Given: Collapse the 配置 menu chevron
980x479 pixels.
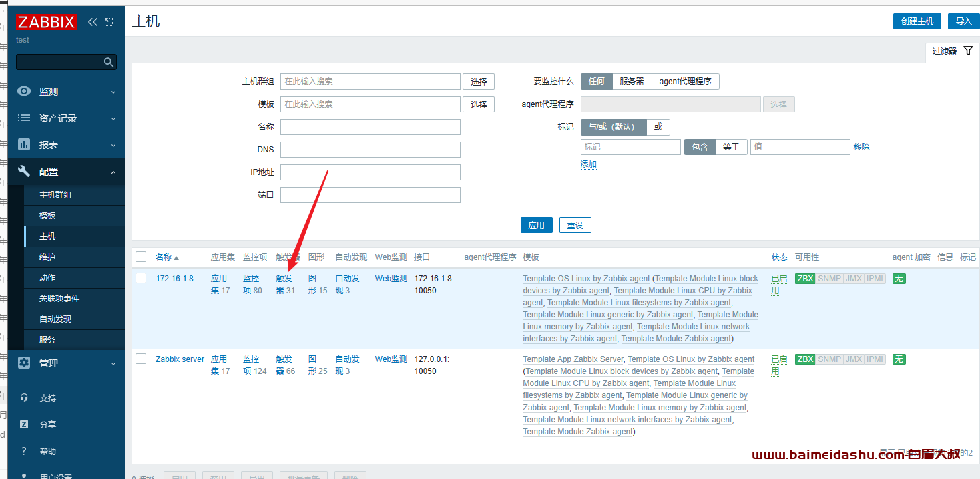Looking at the screenshot, I should pyautogui.click(x=113, y=172).
